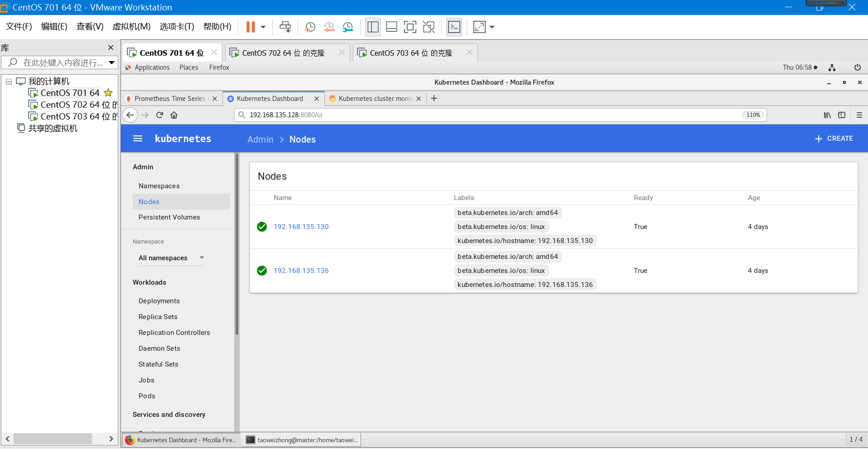Toggle the Kubernetes navigation menu icon
868x449 pixels.
pos(138,139)
